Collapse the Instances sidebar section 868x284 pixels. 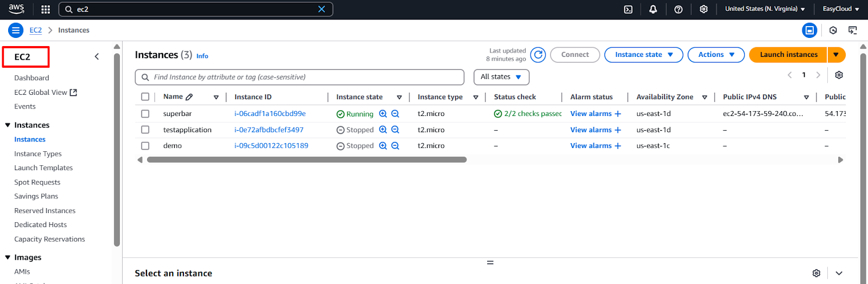(8, 125)
